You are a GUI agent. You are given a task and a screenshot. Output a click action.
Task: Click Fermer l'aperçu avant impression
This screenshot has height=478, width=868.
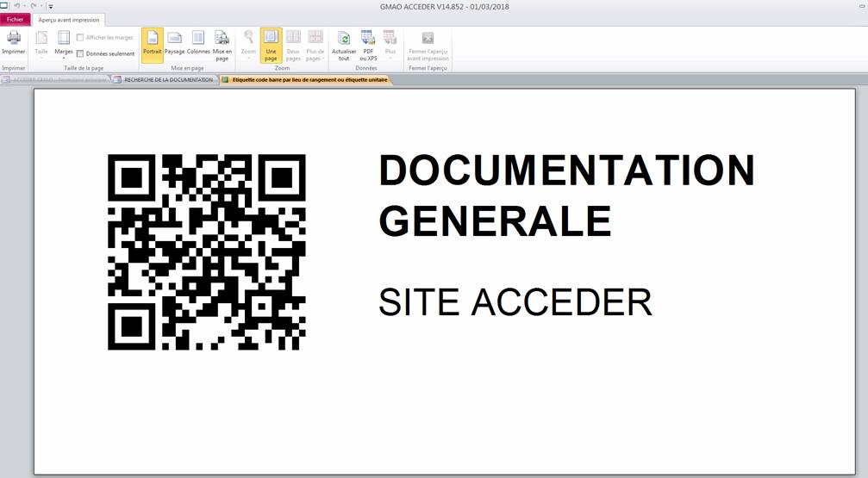(428, 46)
